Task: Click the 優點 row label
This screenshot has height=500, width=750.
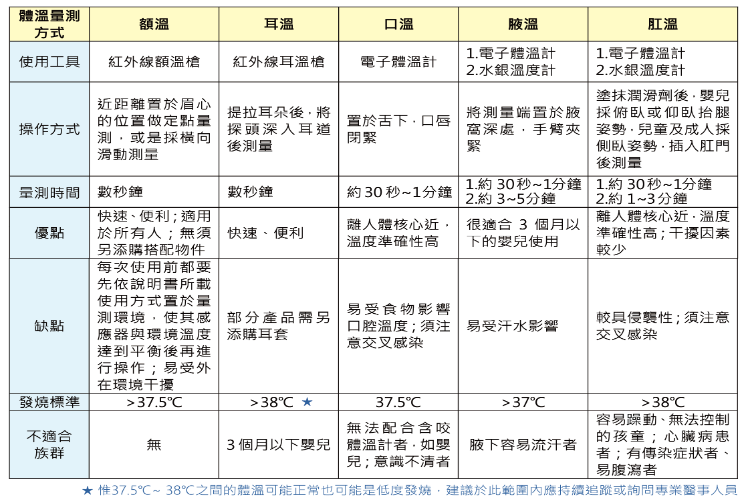Action: (49, 233)
